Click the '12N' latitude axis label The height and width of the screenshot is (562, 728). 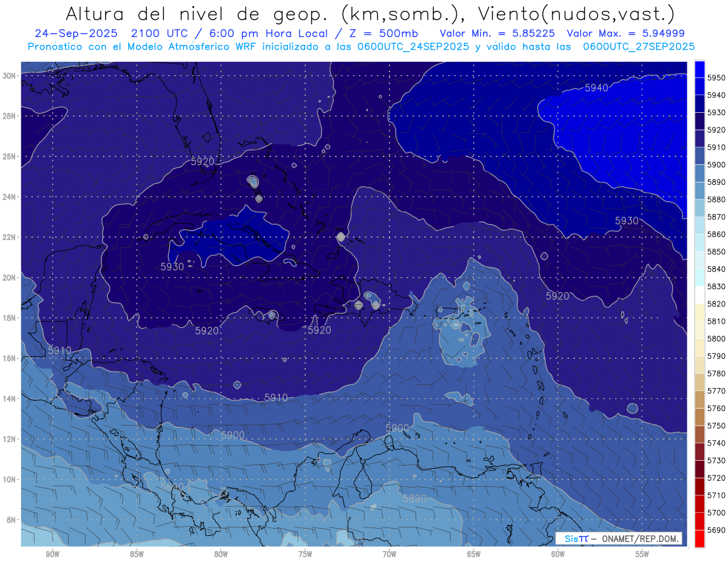tap(10, 439)
